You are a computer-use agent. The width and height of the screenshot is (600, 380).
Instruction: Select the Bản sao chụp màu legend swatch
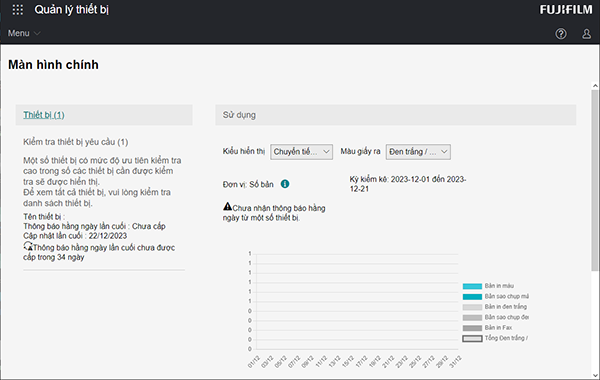pyautogui.click(x=472, y=297)
